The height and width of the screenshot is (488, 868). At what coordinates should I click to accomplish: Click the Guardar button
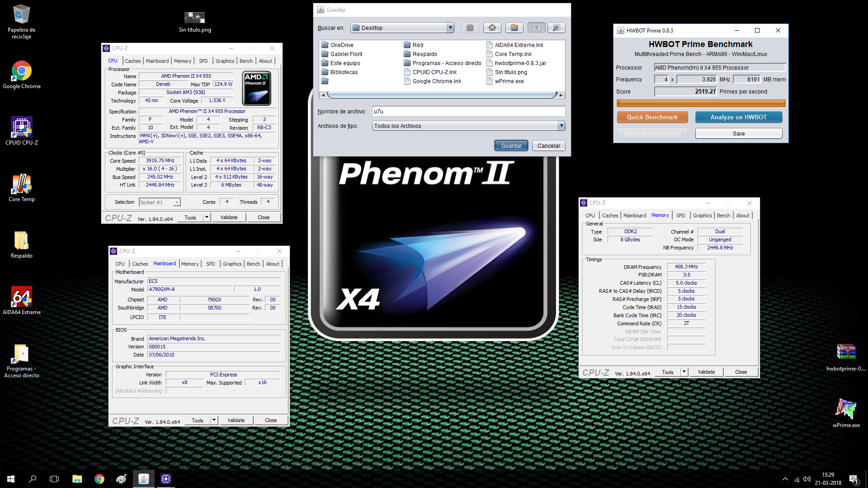tap(511, 145)
